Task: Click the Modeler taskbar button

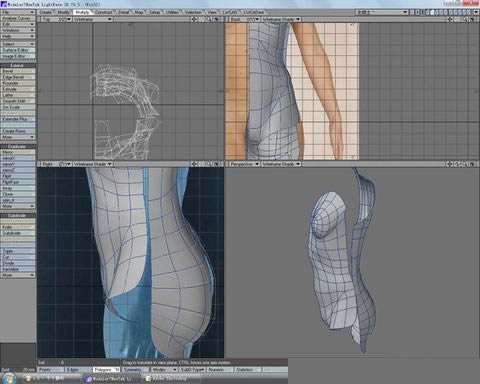Action: [112, 379]
